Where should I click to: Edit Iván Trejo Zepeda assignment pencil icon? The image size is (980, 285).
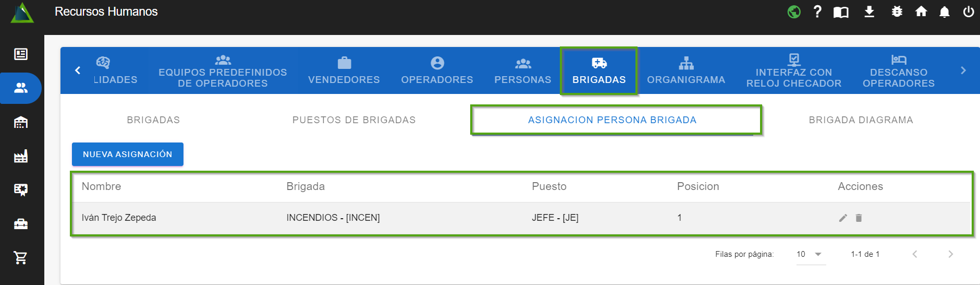tap(843, 218)
